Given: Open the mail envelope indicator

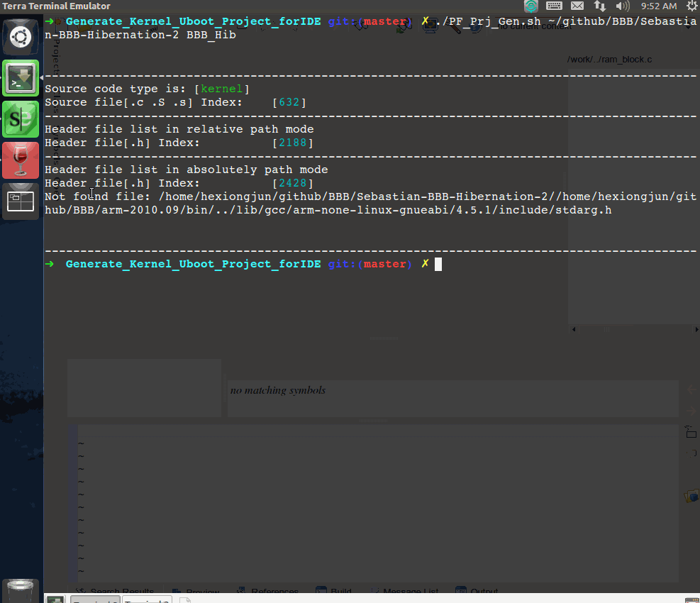Looking at the screenshot, I should click(x=577, y=6).
